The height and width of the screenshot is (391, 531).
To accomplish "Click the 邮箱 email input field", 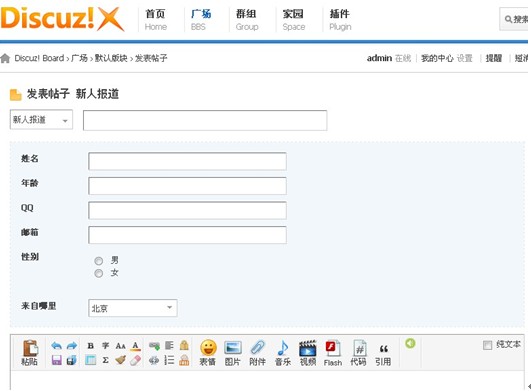I will pyautogui.click(x=187, y=235).
